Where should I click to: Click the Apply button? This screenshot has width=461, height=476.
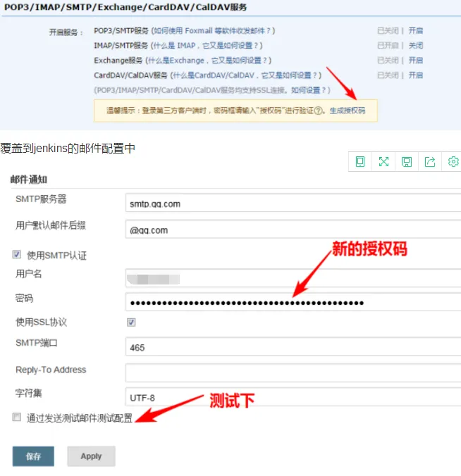point(91,456)
